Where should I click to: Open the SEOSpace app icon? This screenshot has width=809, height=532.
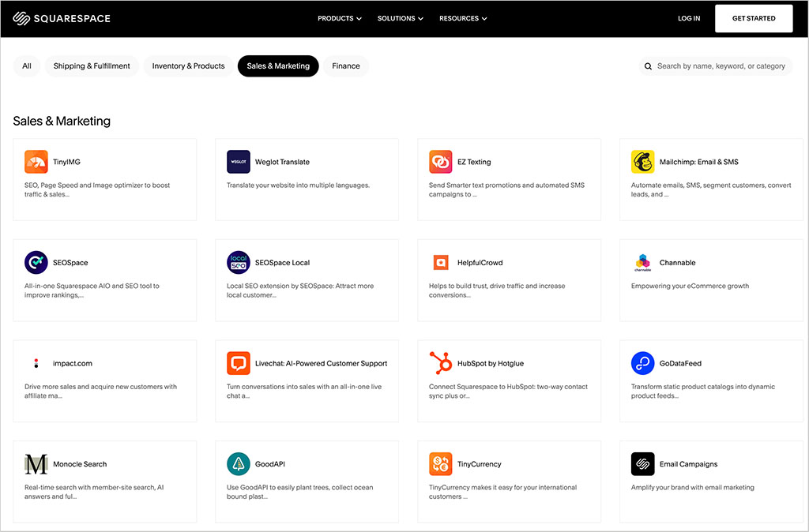(36, 262)
